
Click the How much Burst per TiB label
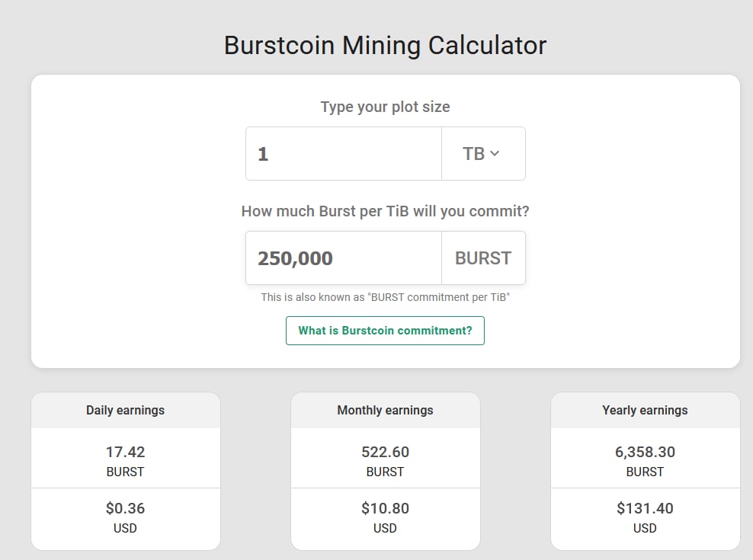[385, 211]
